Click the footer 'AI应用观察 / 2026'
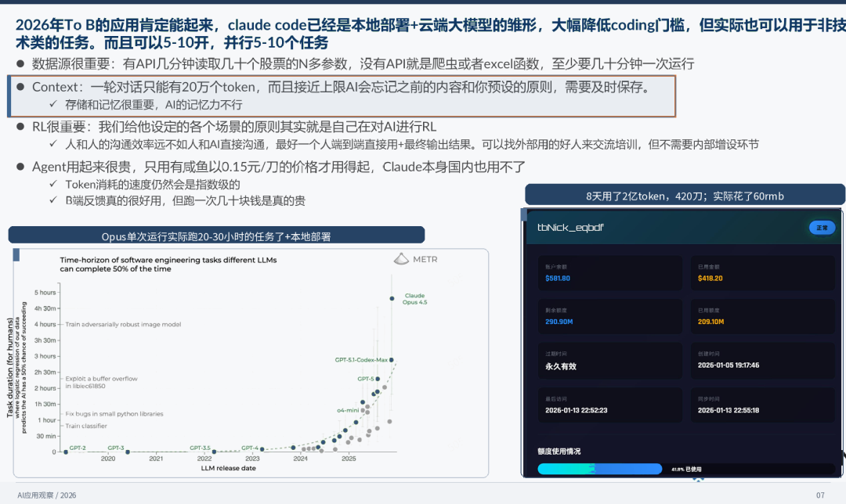 (46, 495)
